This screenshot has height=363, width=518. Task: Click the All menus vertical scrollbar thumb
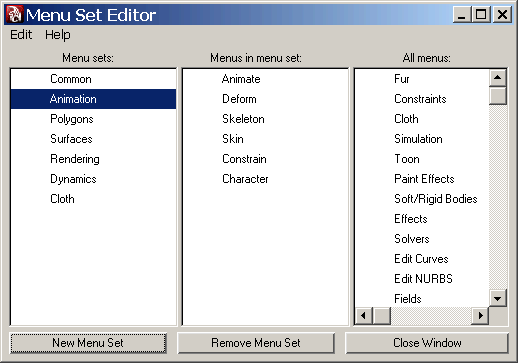click(498, 96)
